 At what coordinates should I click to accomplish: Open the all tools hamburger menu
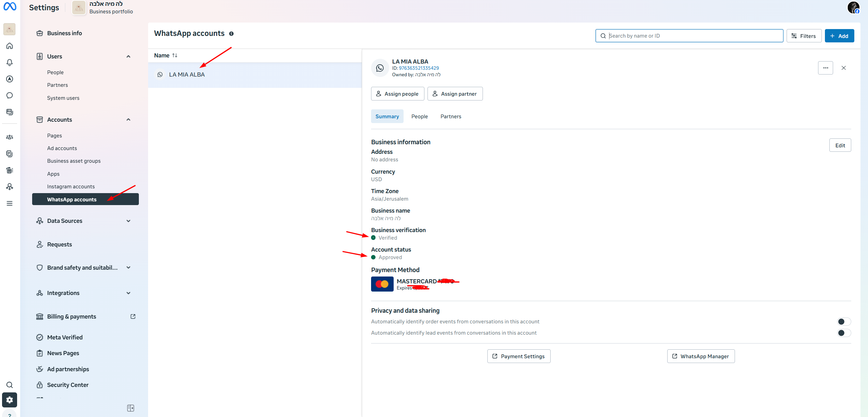point(10,203)
